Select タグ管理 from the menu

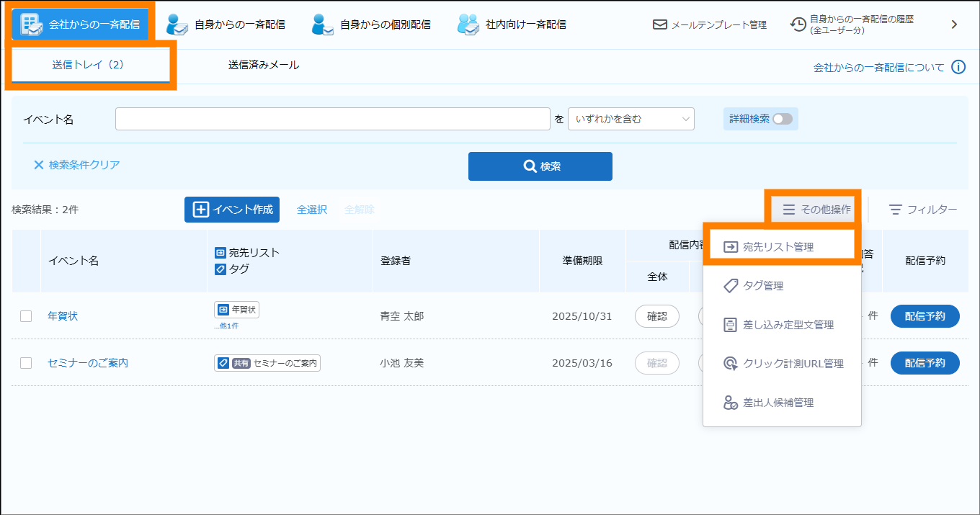(762, 286)
